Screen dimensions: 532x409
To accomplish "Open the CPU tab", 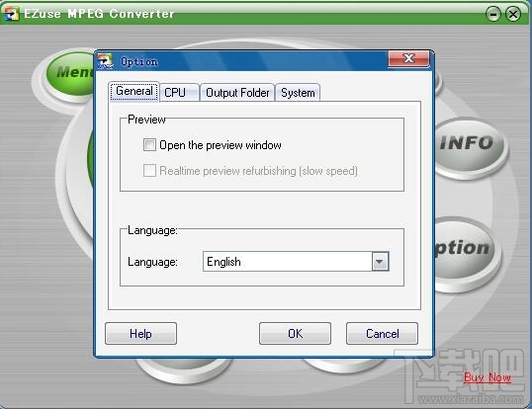I will click(x=179, y=93).
